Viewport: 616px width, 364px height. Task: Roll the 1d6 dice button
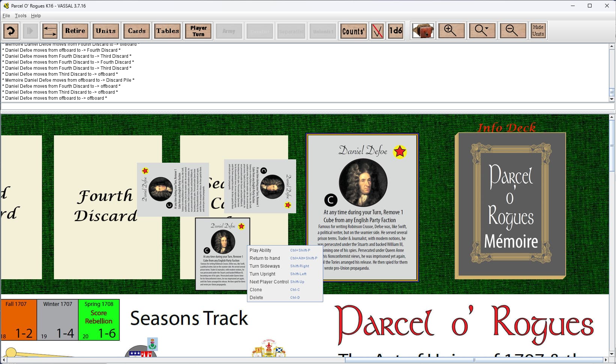point(396,31)
